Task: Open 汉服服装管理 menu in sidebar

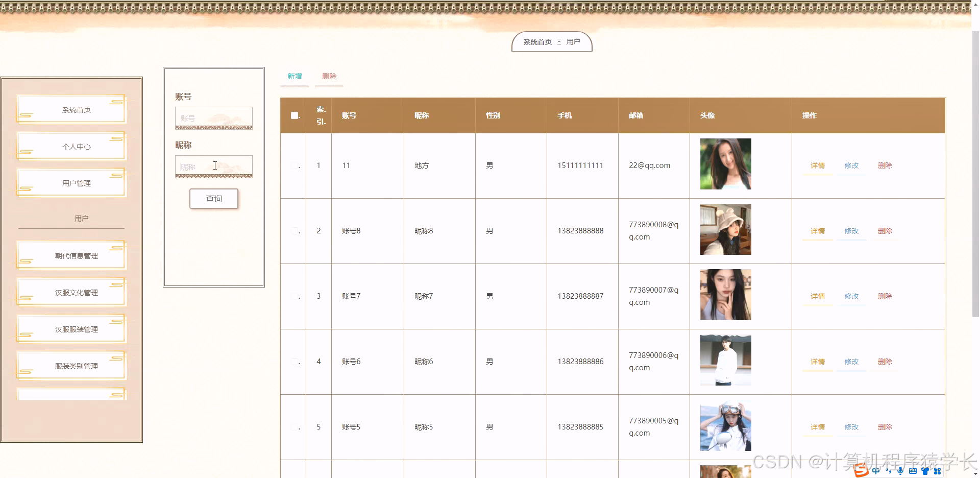Action: [71, 329]
